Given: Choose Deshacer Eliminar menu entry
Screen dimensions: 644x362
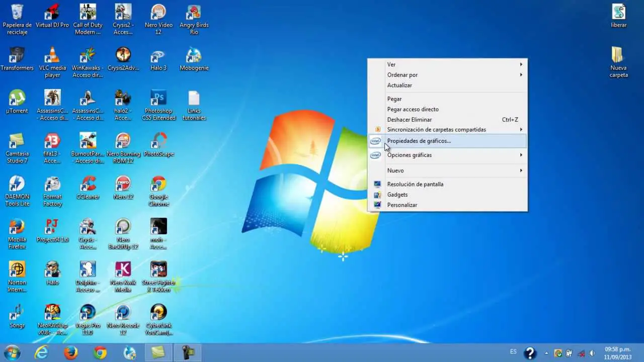Looking at the screenshot, I should pyautogui.click(x=448, y=120).
